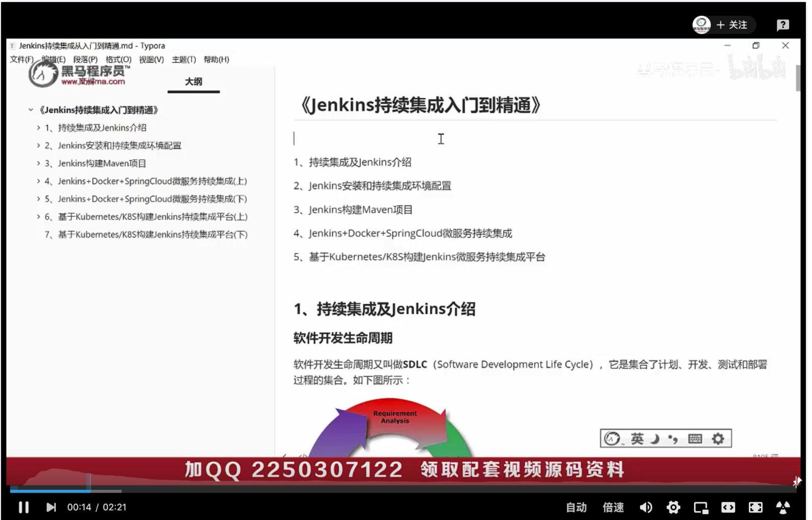The image size is (812, 520).
Task: Enable picture-in-picture mode
Action: pyautogui.click(x=701, y=507)
